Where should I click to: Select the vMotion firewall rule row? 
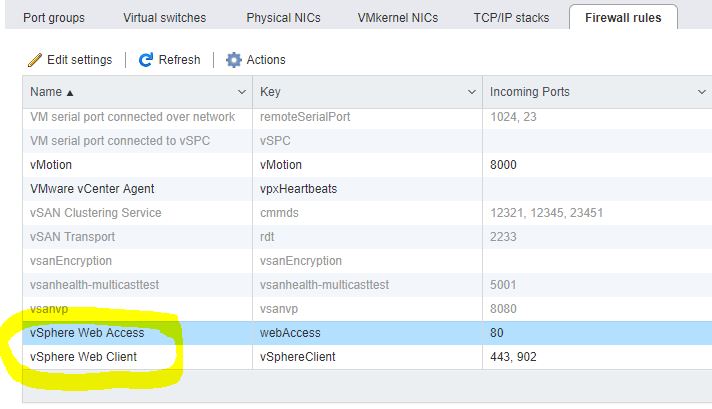pos(51,165)
